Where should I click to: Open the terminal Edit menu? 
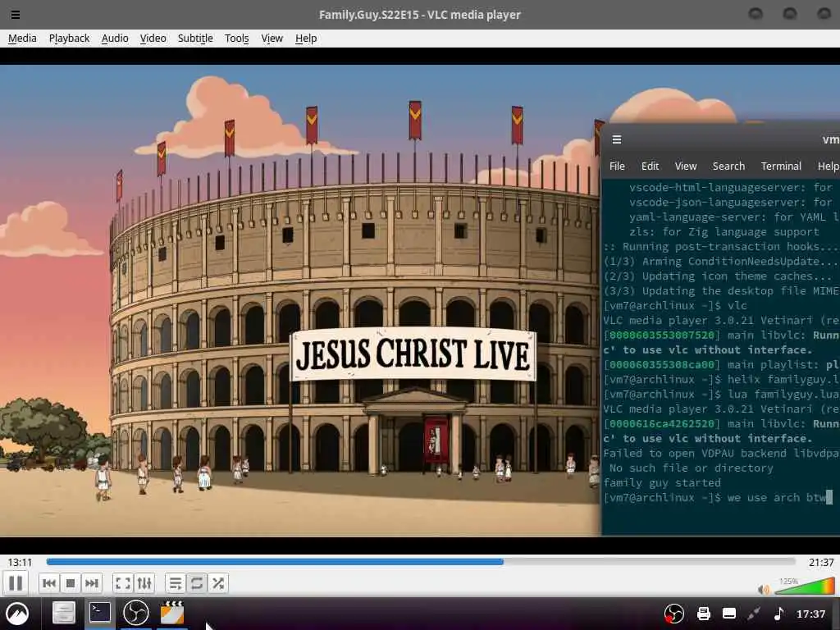(x=650, y=166)
